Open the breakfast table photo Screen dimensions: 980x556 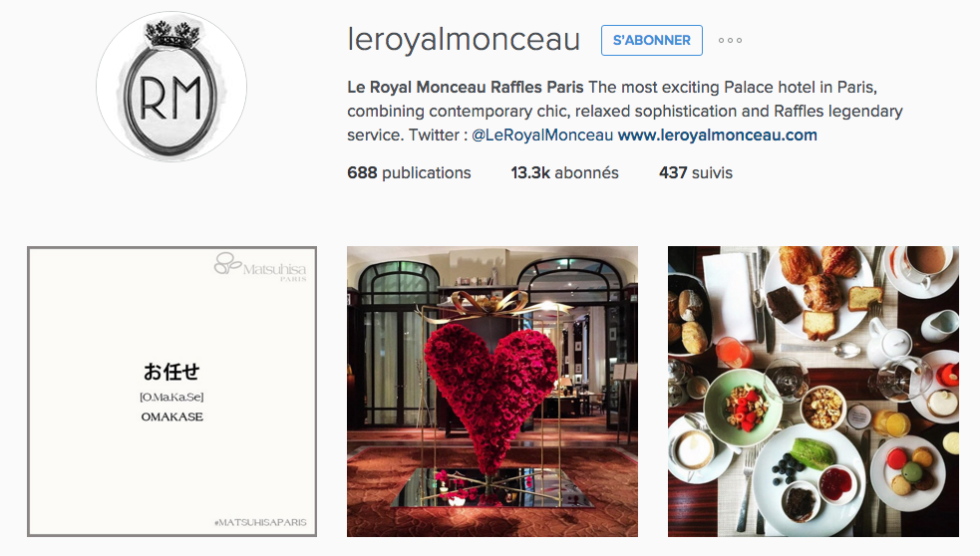tap(814, 391)
